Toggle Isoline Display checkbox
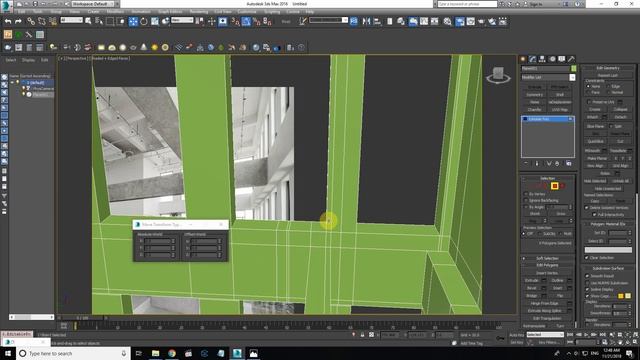Viewport: 640px width, 360px height. click(587, 289)
